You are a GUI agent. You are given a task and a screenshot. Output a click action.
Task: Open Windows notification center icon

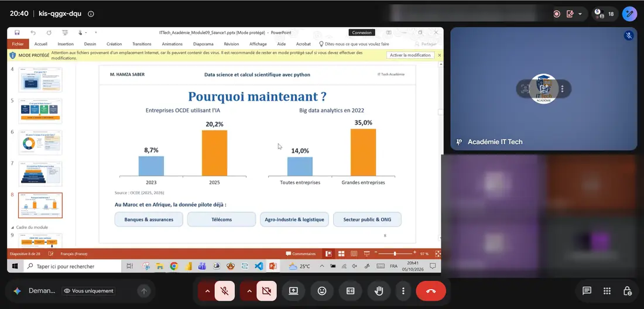pos(432,266)
